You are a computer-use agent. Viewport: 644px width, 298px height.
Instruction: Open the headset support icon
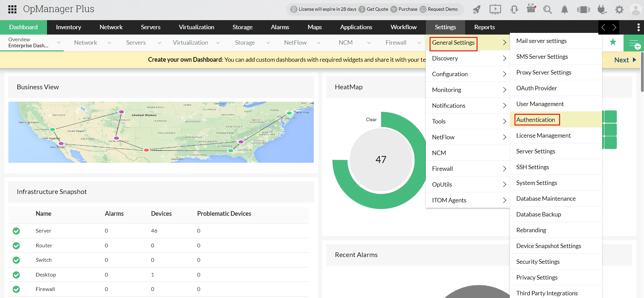(x=514, y=9)
